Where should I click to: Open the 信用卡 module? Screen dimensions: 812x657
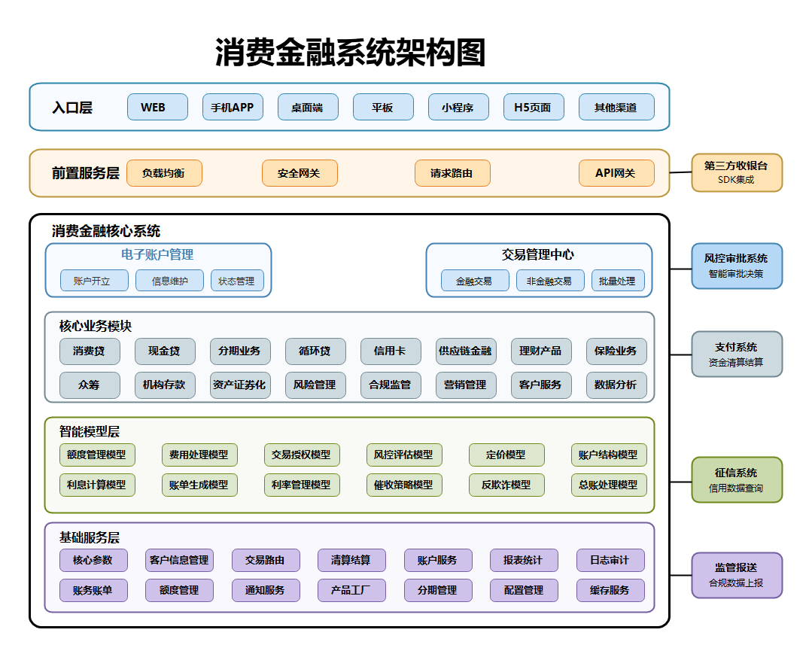[x=390, y=351]
